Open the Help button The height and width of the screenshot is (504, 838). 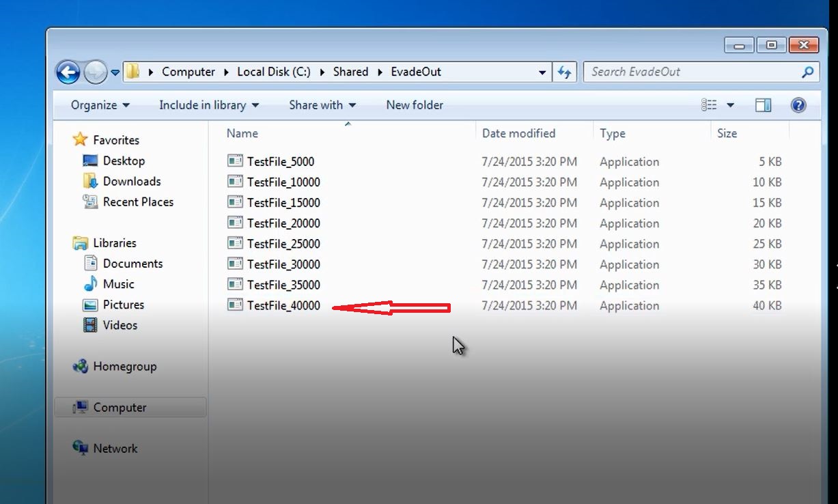(x=798, y=105)
